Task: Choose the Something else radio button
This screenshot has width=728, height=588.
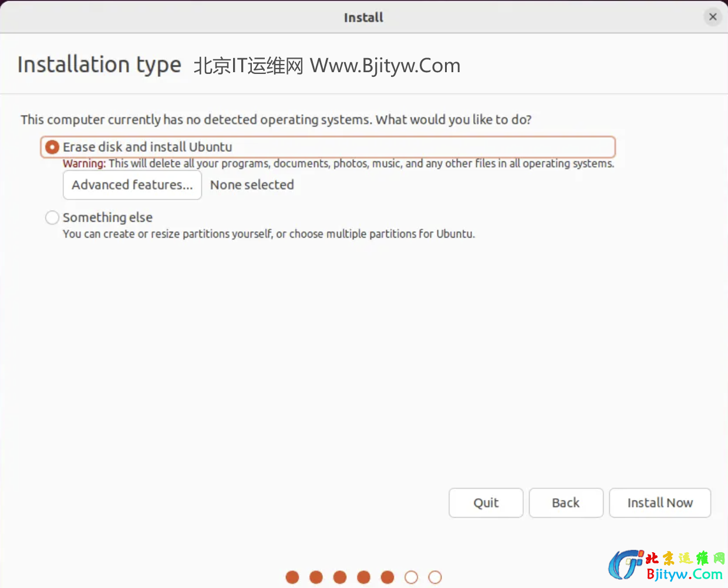Action: (52, 218)
